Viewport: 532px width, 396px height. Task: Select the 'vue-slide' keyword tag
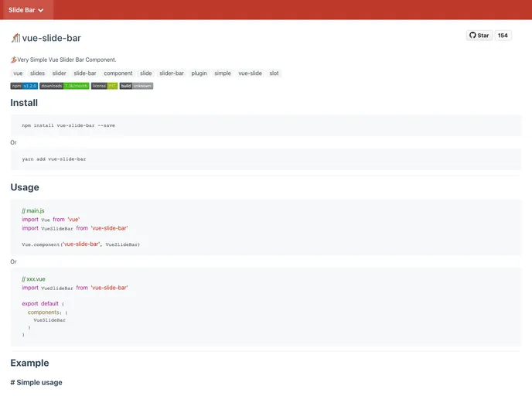click(x=250, y=73)
